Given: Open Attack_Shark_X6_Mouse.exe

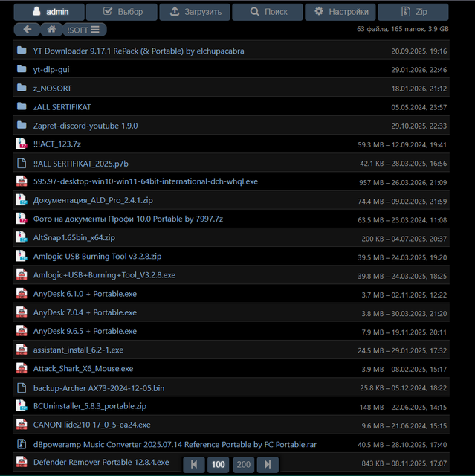Looking at the screenshot, I should click(x=83, y=369).
